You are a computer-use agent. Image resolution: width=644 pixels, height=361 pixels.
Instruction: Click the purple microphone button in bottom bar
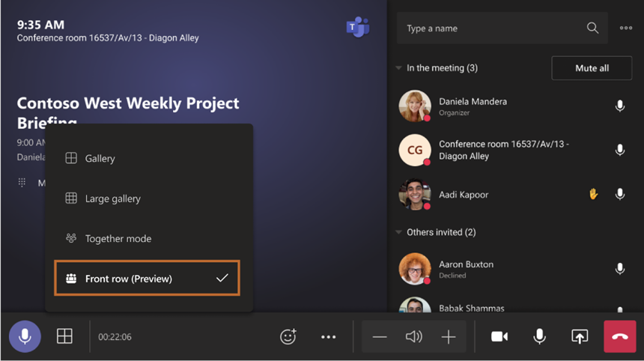(25, 336)
